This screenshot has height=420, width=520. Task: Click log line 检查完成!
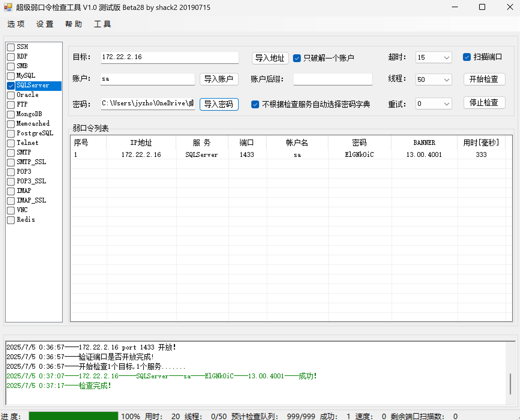(x=59, y=386)
